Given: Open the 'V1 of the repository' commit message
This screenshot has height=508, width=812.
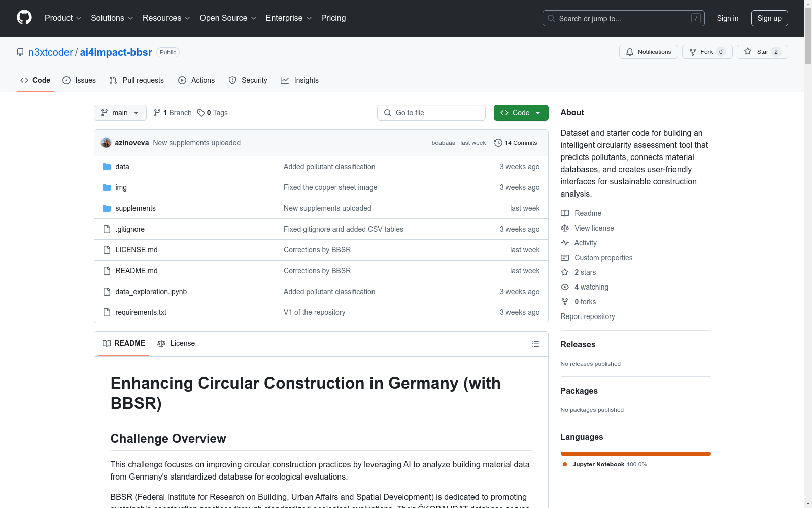Looking at the screenshot, I should (x=315, y=312).
